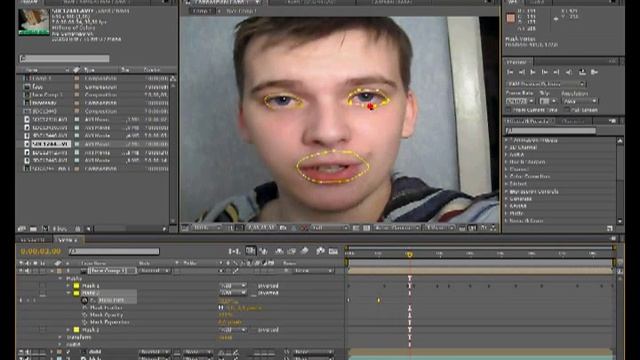The image size is (640, 360).
Task: Open viewer resolution Full dropdown
Action: [x=330, y=228]
